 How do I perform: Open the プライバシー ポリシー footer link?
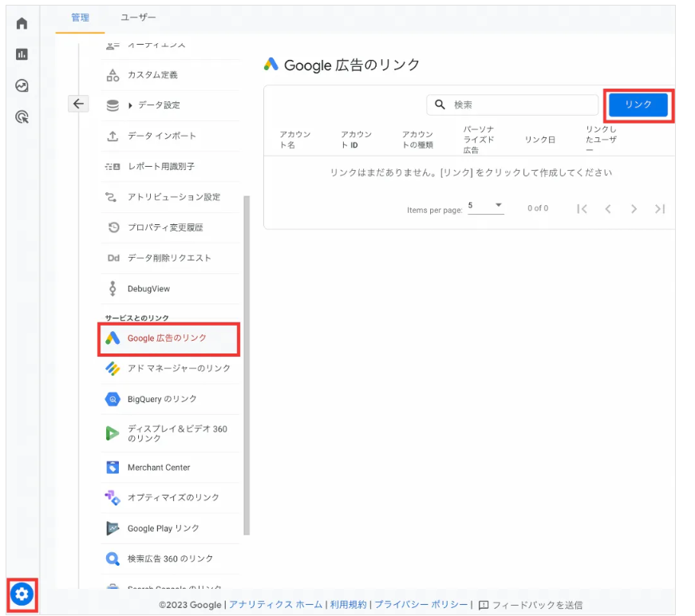point(421,605)
